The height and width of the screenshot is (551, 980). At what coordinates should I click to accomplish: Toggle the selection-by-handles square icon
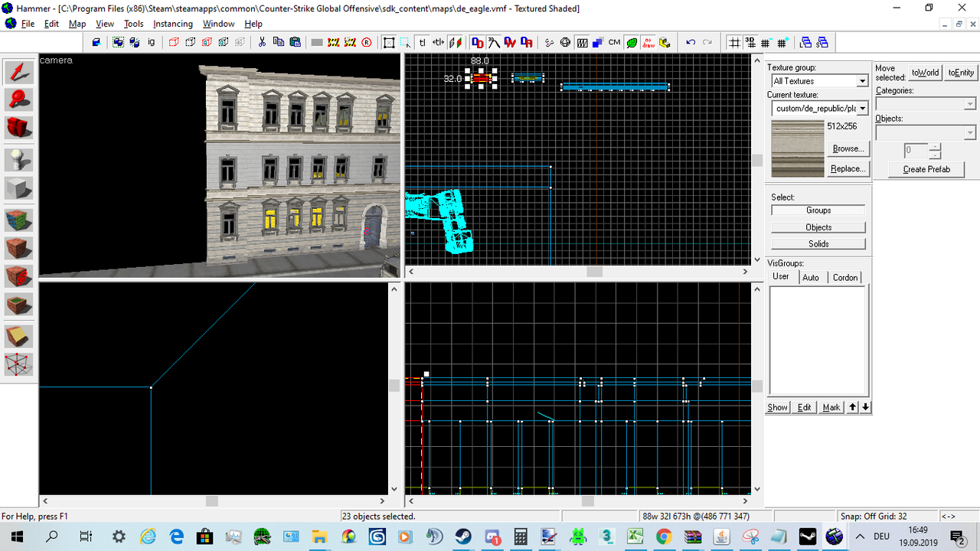click(x=389, y=42)
